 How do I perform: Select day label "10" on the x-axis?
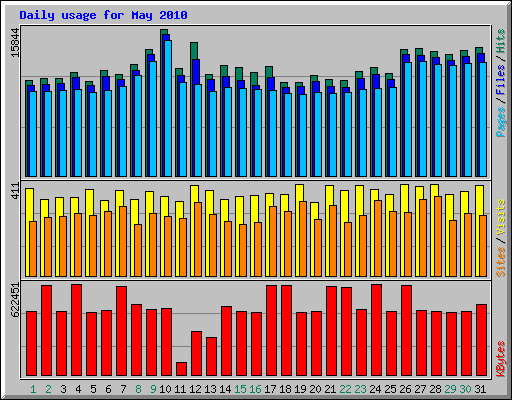pyautogui.click(x=165, y=389)
